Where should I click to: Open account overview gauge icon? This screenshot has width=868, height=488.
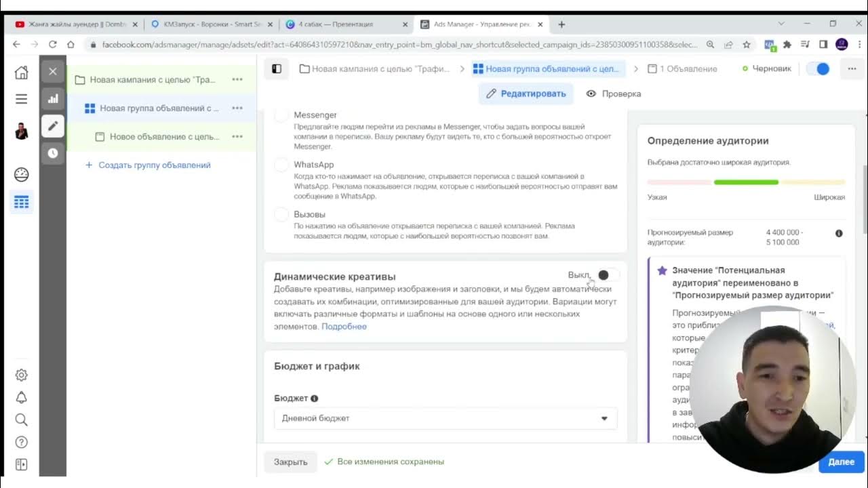point(22,174)
